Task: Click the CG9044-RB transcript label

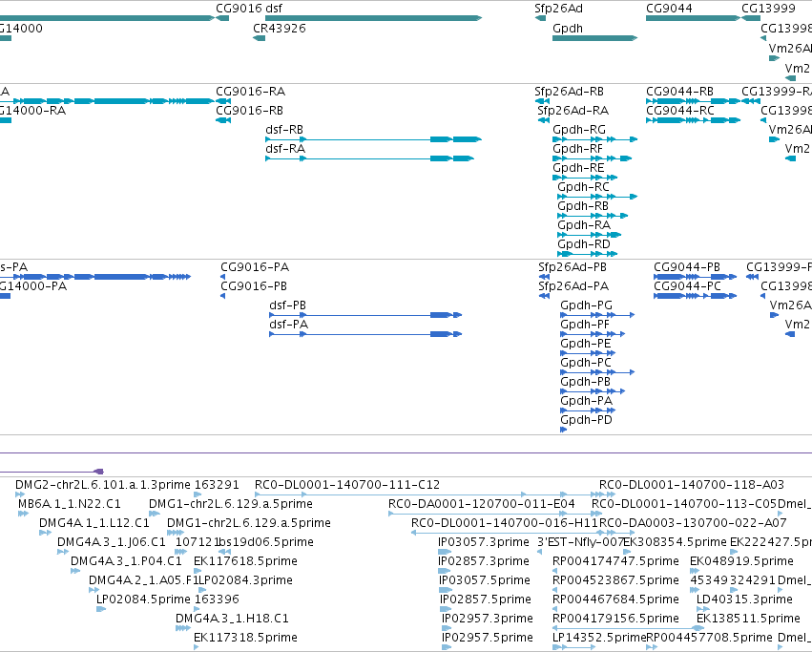Action: pyautogui.click(x=679, y=92)
